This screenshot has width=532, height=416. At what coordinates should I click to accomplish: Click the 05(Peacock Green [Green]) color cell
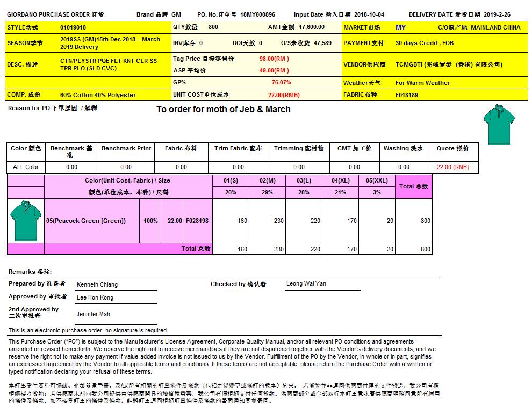86,221
